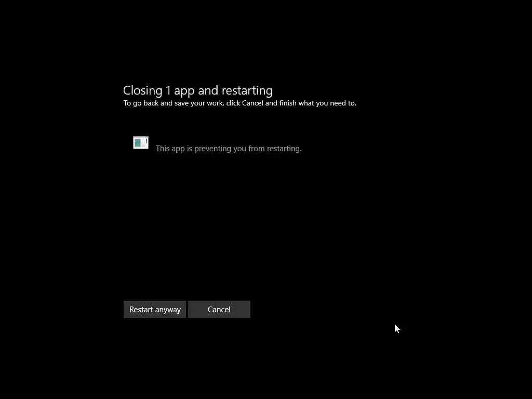532x399 pixels.
Task: Click 'preventing you from restarting' text
Action: coord(248,149)
